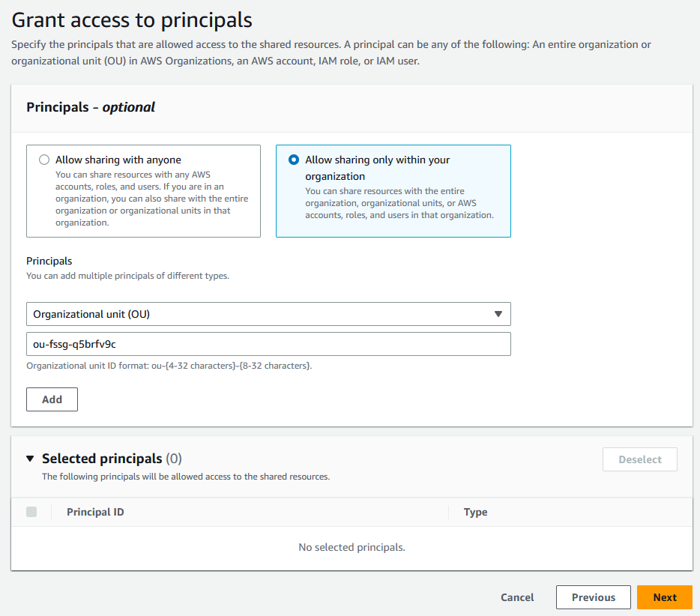
Task: Click the 'No selected principals' table message
Action: pos(351,547)
